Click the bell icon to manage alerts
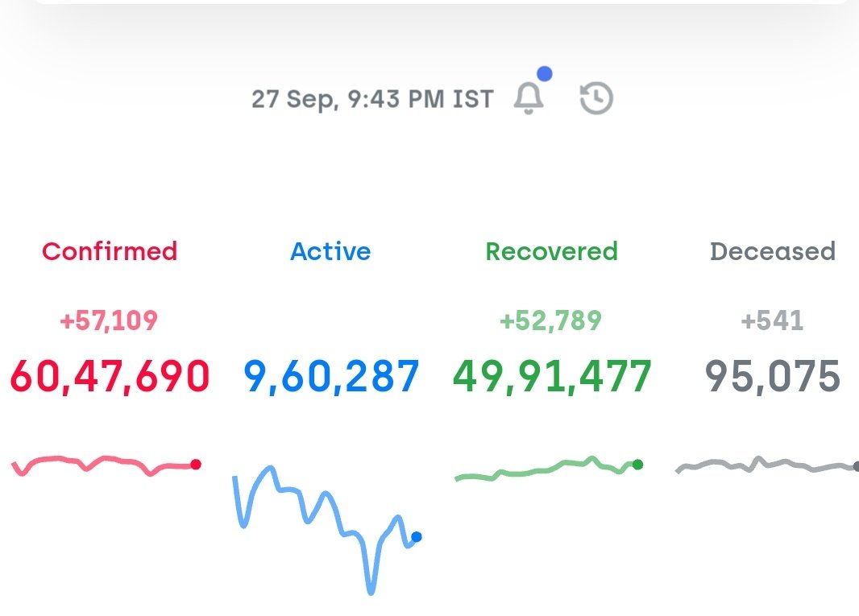Image resolution: width=859 pixels, height=616 pixels. tap(529, 98)
